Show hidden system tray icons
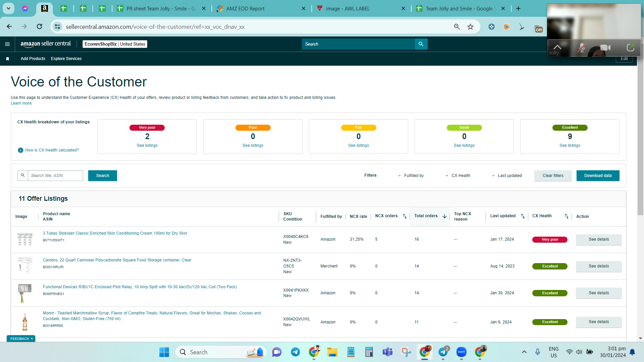The width and height of the screenshot is (644, 362). 524,352
